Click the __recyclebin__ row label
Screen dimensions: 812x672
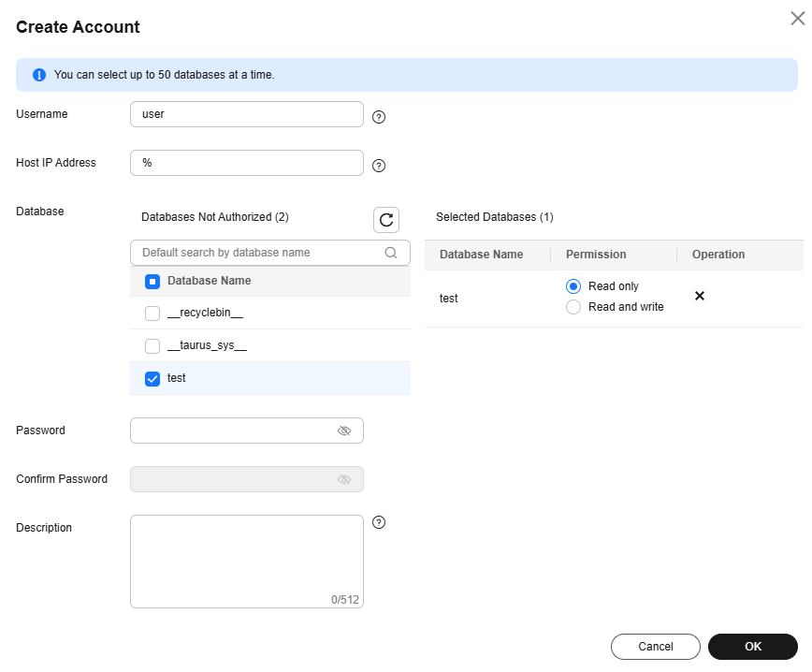(x=205, y=313)
